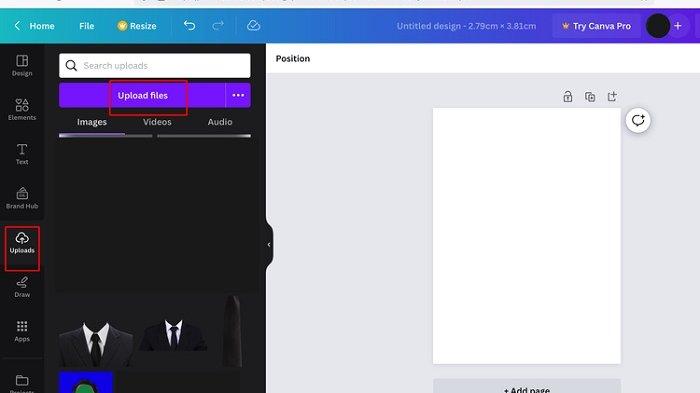Viewport: 700px width, 393px height.
Task: Open the File menu
Action: point(87,26)
